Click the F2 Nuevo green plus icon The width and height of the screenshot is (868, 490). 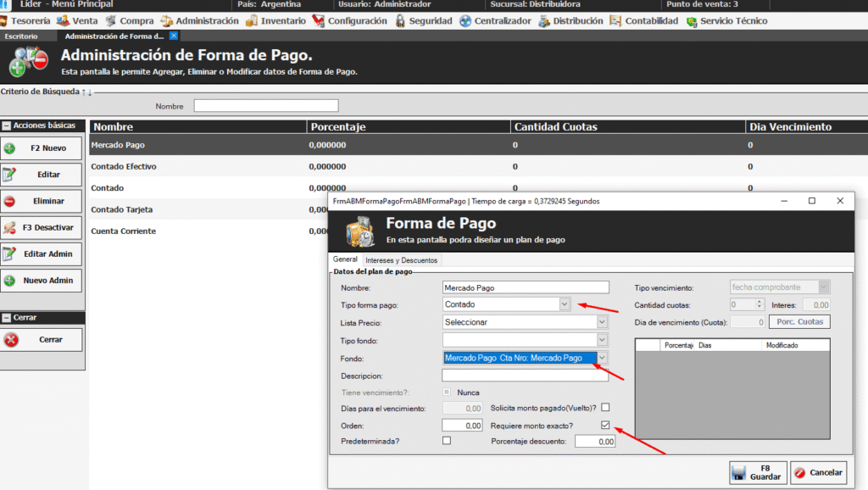pyautogui.click(x=10, y=148)
